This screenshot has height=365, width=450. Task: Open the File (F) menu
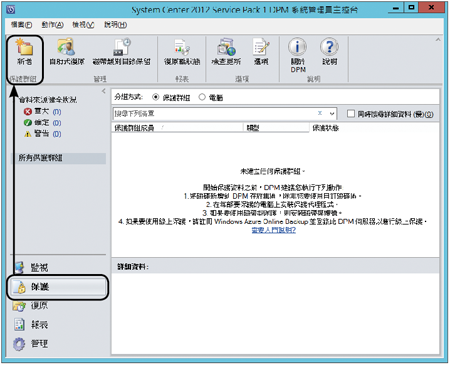(21, 25)
